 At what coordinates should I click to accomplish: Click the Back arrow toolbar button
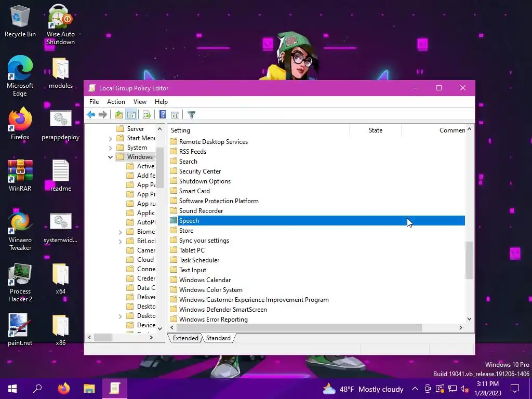(91, 115)
